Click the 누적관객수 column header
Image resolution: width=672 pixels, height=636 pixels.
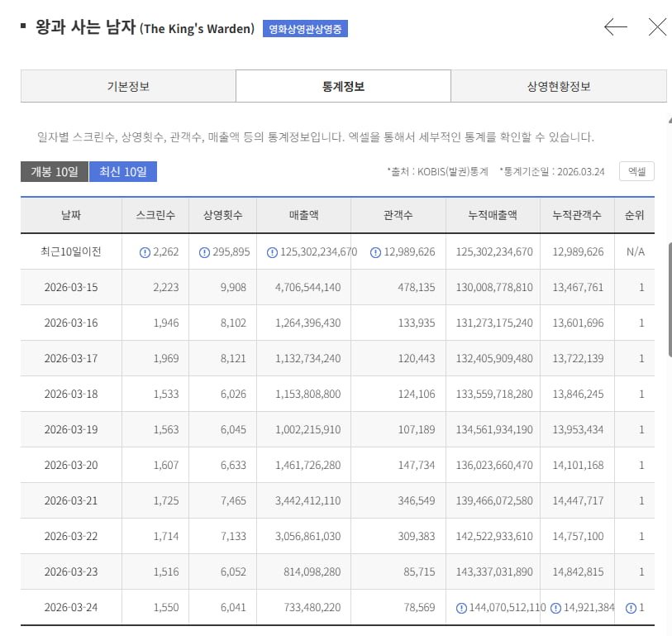point(577,216)
